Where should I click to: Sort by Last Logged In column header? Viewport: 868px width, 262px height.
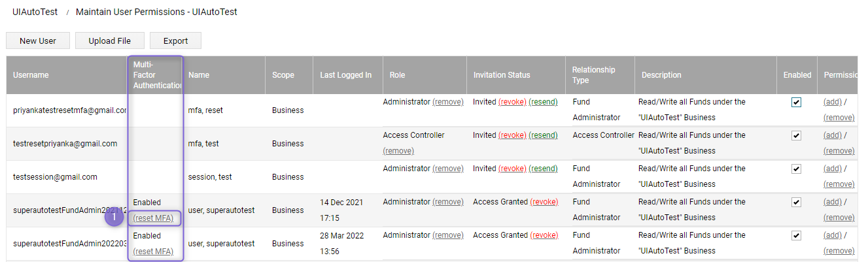pyautogui.click(x=346, y=75)
